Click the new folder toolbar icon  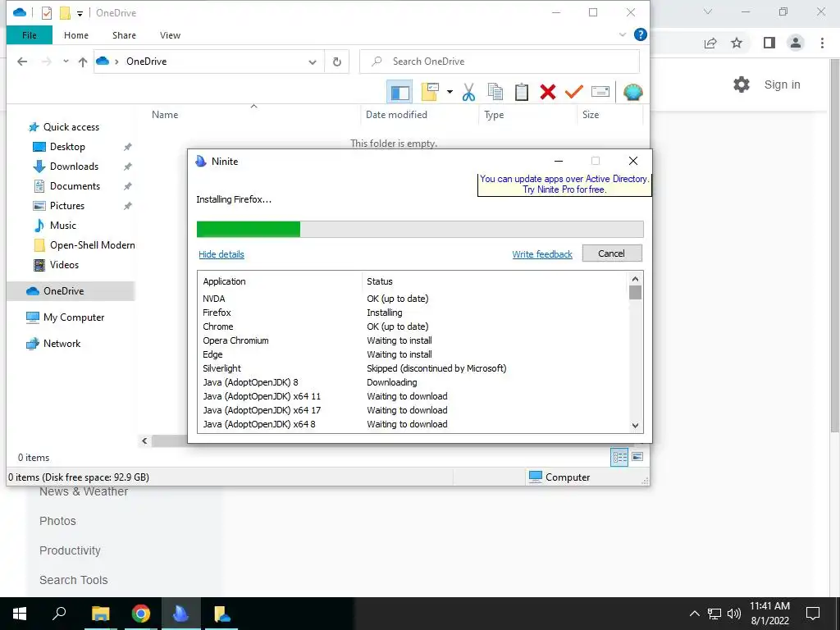click(430, 92)
